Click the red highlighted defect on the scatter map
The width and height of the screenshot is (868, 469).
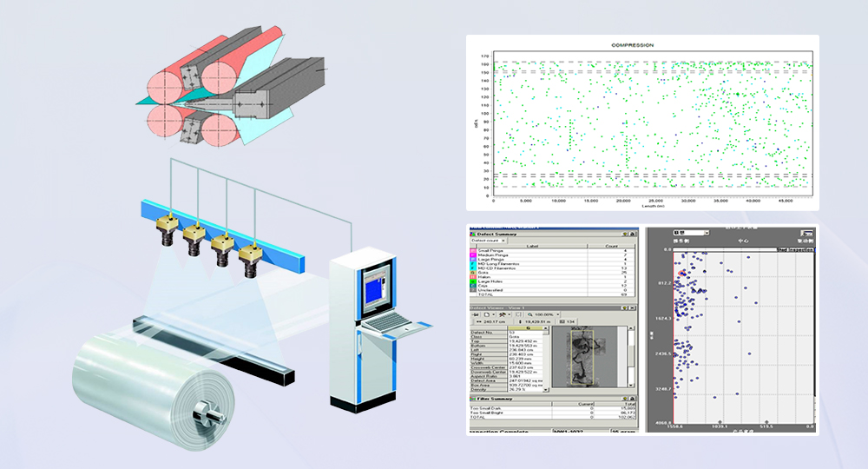point(681,273)
